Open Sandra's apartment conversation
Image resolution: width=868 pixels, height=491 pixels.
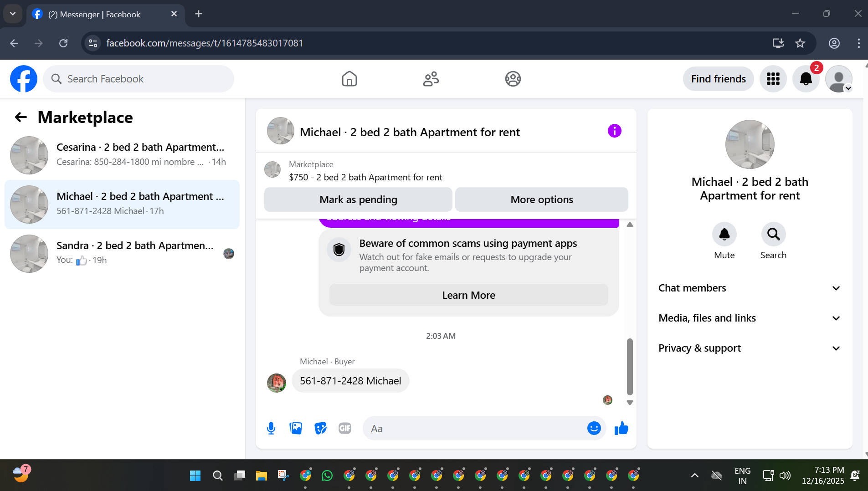[x=122, y=254]
